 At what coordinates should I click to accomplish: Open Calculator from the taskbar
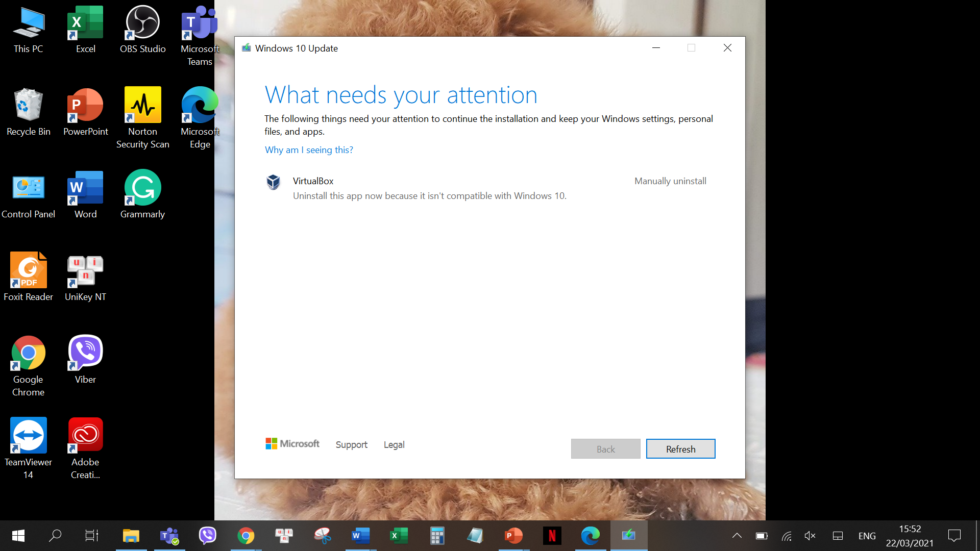437,536
